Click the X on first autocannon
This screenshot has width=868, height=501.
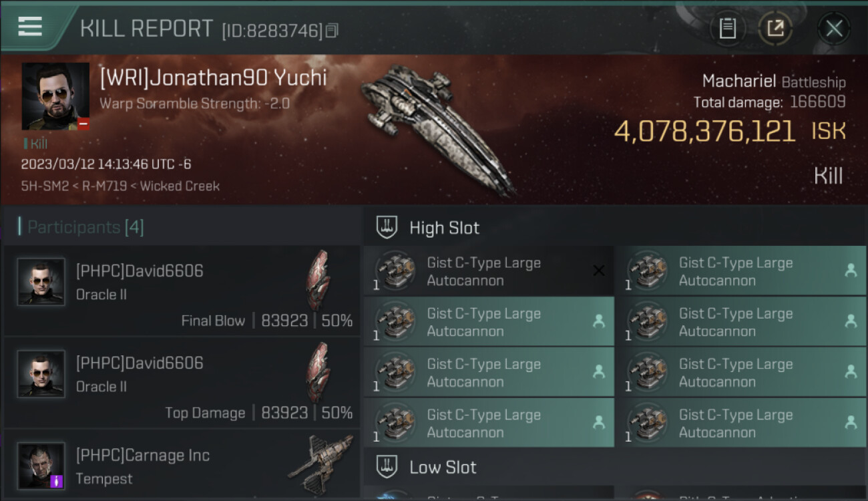599,271
